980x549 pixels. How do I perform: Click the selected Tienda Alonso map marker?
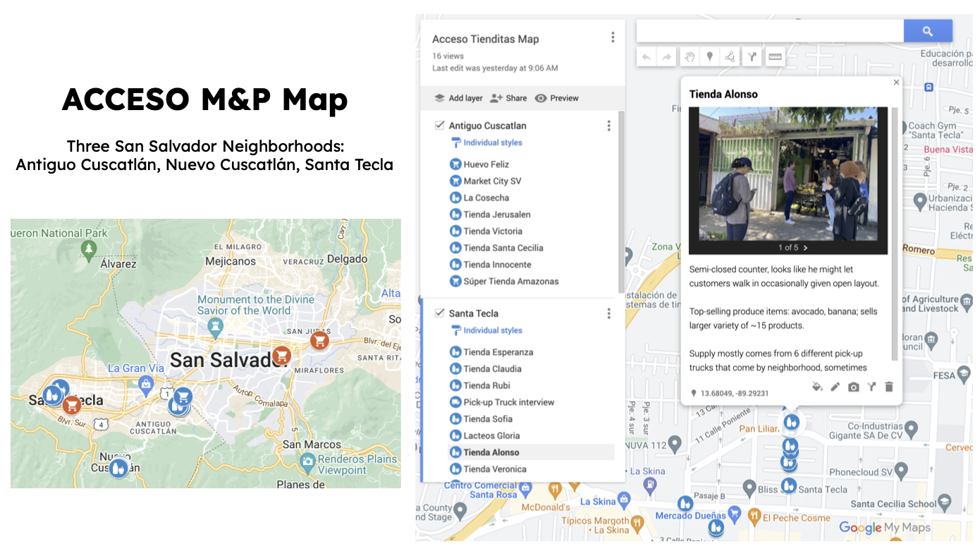point(791,423)
